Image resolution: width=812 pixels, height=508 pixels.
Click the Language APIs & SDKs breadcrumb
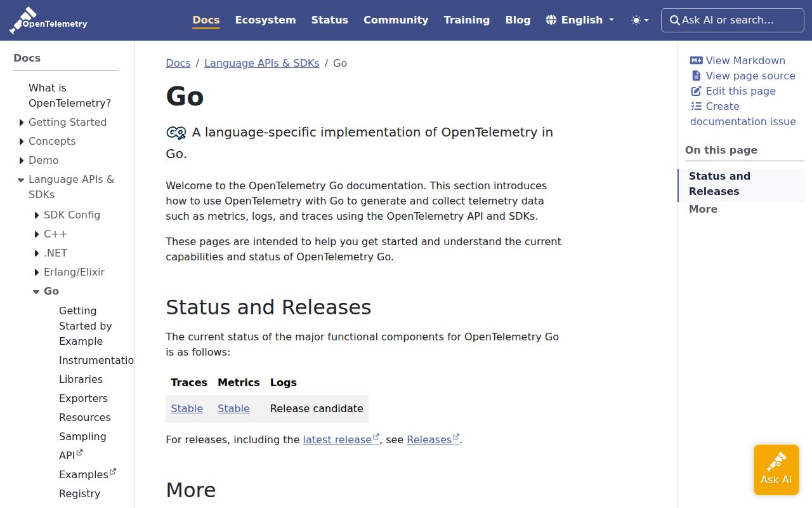click(262, 63)
